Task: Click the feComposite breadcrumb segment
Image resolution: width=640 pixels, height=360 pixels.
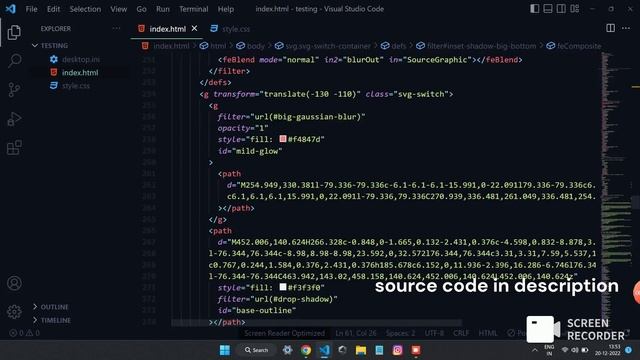Action: pos(574,46)
